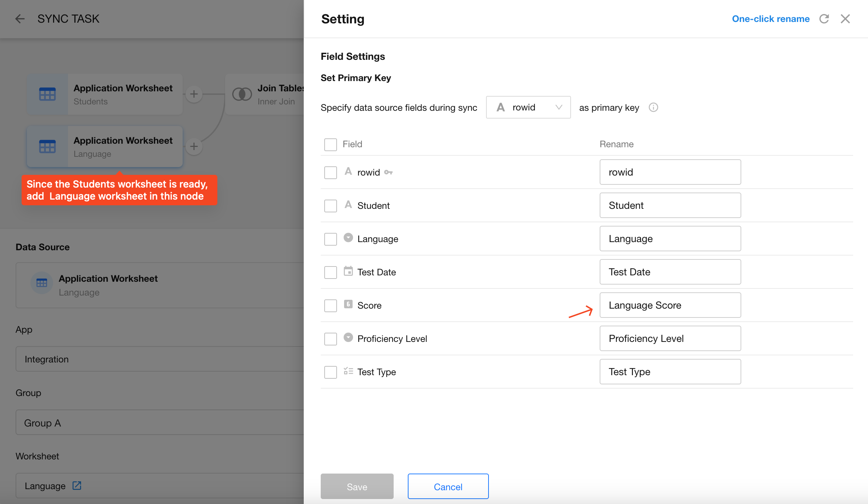The height and width of the screenshot is (504, 868).
Task: Open the Group A group selector
Action: point(159,423)
